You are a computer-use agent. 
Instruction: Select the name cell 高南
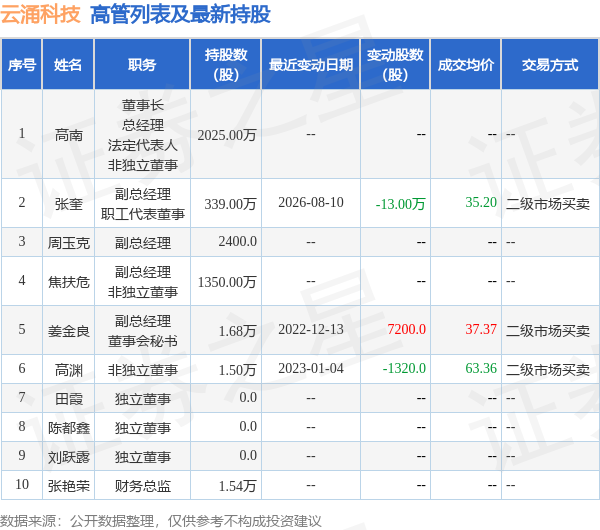click(x=68, y=135)
